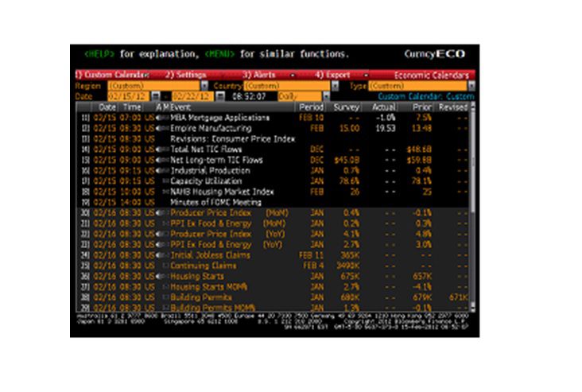Sort by the Date column header
This screenshot has height=392, width=582.
pyautogui.click(x=107, y=107)
